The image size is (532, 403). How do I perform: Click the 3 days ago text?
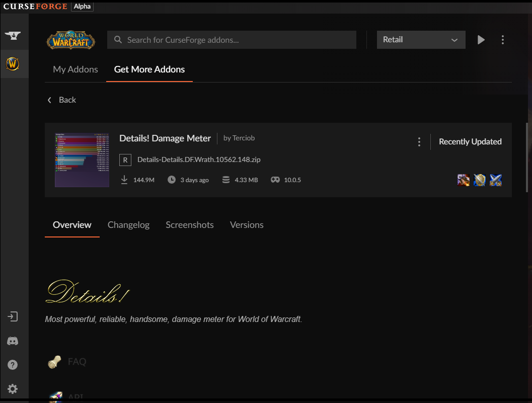(194, 180)
